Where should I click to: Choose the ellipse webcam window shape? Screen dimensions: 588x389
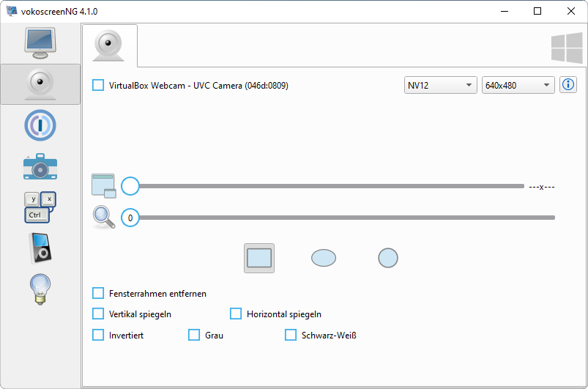point(324,258)
